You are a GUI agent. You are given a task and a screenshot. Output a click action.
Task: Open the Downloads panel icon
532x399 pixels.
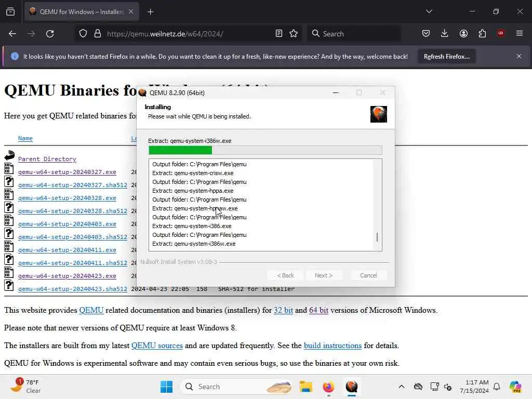tap(445, 34)
